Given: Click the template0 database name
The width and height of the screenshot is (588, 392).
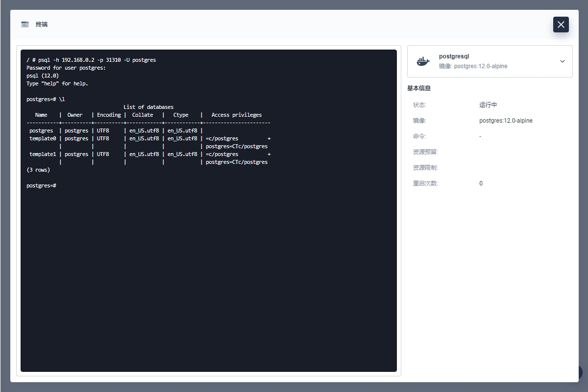Looking at the screenshot, I should pos(43,138).
